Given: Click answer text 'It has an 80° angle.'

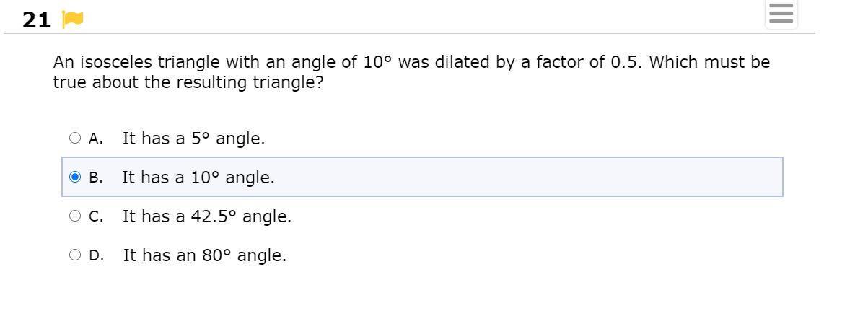Looking at the screenshot, I should 204,255.
